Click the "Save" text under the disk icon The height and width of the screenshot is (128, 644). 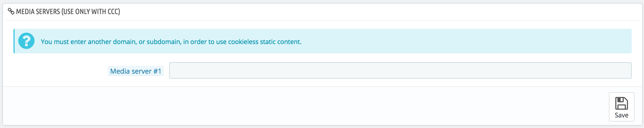(x=621, y=115)
